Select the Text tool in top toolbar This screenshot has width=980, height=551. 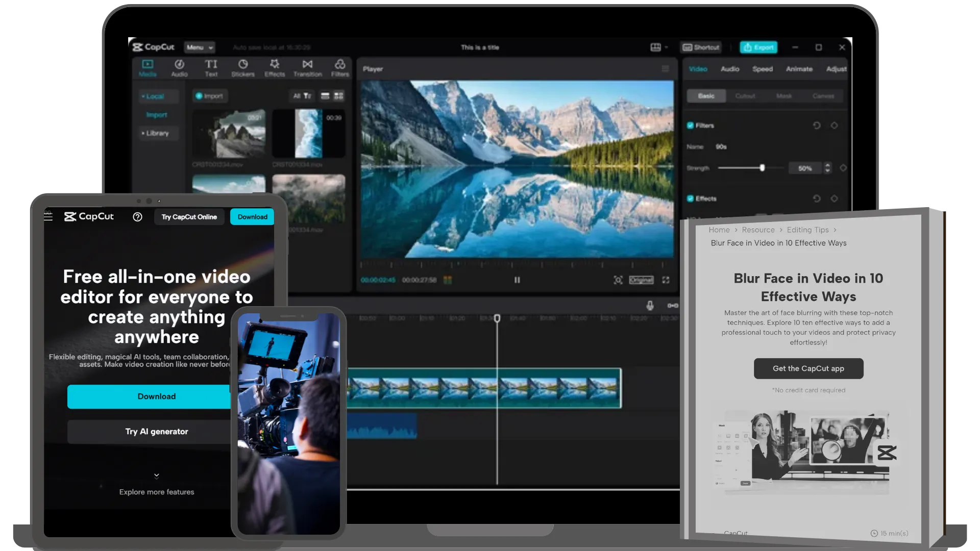(211, 68)
